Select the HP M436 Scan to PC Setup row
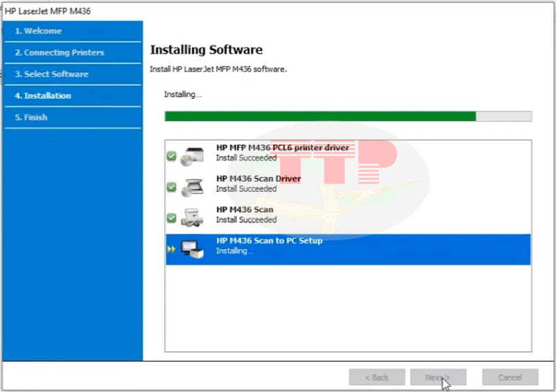 click(x=348, y=250)
